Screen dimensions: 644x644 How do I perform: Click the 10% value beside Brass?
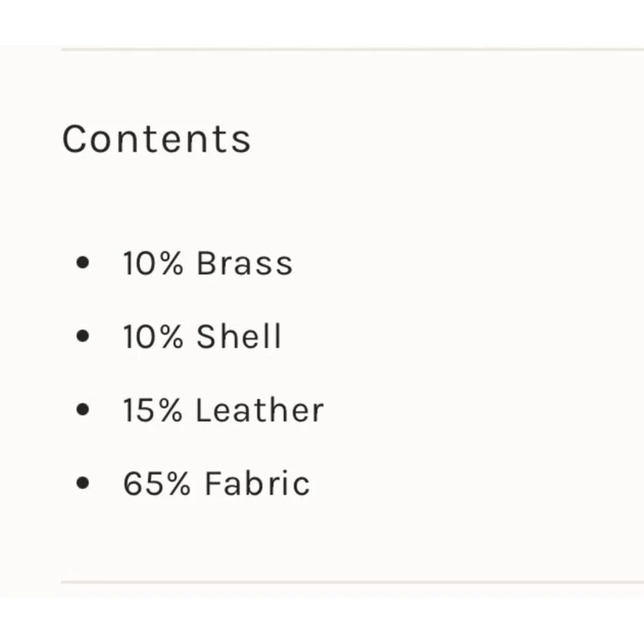pyautogui.click(x=153, y=263)
